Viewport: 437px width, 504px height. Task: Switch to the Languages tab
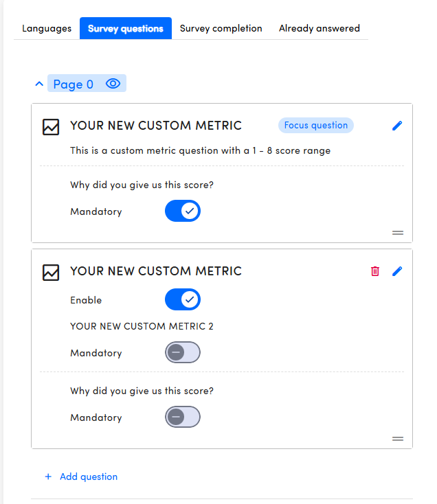[x=47, y=29]
